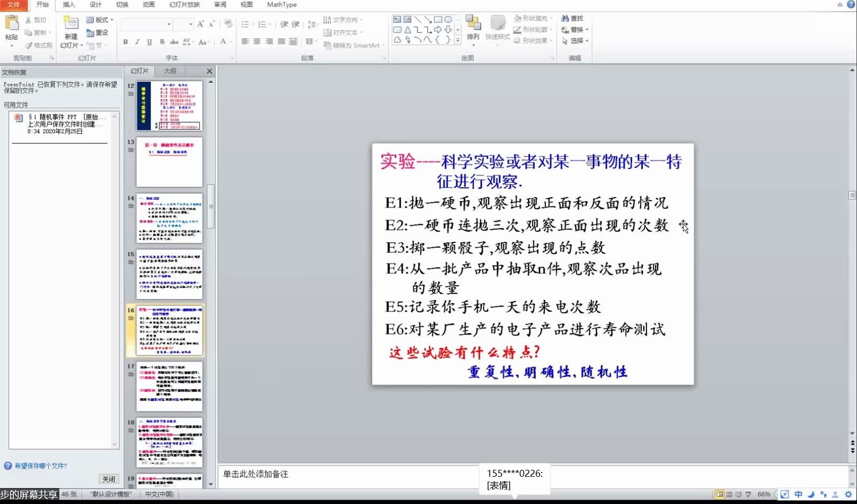Screen dimensions: 857x504
Task: Click the Arrange (排列) icon
Action: pos(473,22)
